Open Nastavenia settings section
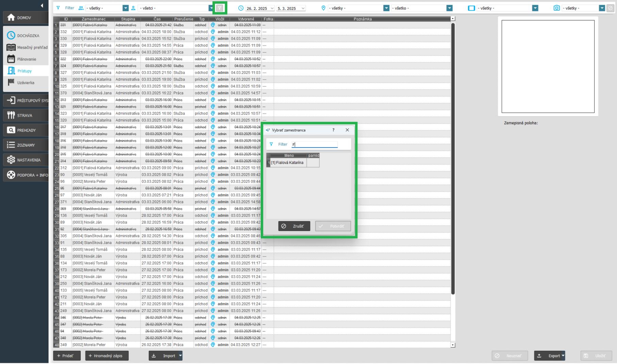 (26, 160)
